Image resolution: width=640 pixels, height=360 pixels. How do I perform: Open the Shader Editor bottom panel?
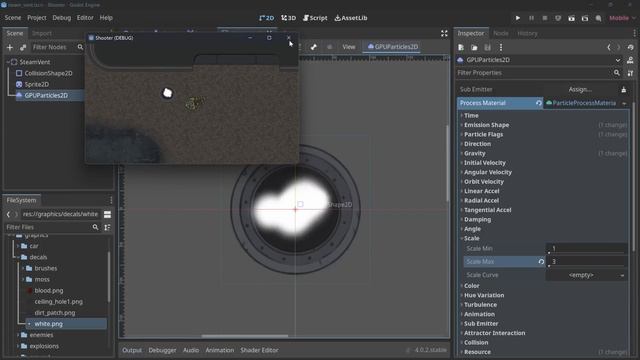tap(259, 350)
